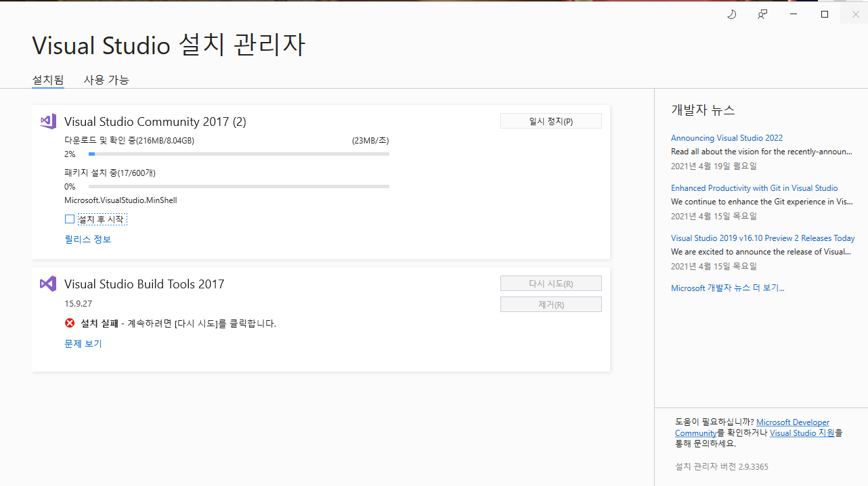Click the download progress bar at 2%
The width and height of the screenshot is (868, 486).
point(239,154)
